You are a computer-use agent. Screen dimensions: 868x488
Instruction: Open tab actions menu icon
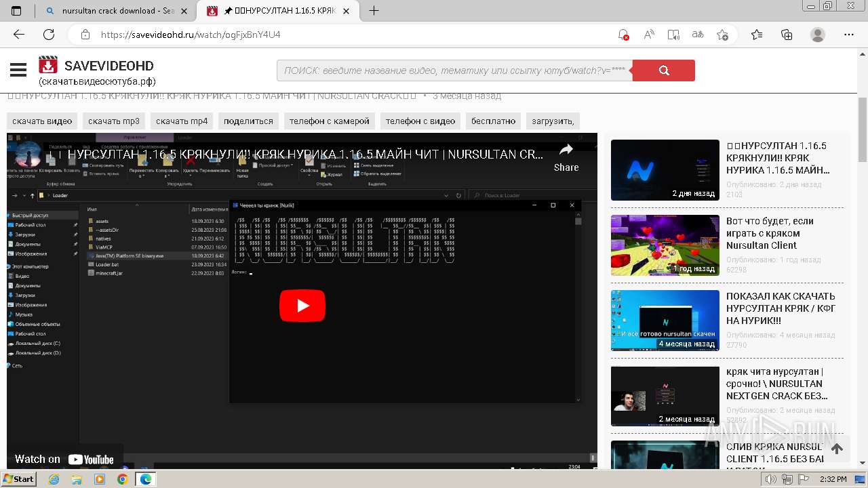coord(16,11)
